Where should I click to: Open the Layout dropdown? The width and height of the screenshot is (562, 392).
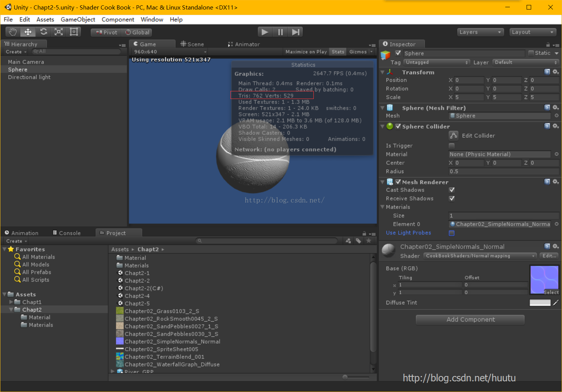pos(533,32)
